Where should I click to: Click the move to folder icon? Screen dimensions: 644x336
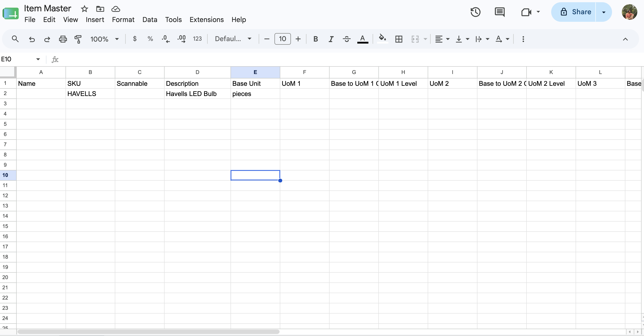click(x=100, y=9)
